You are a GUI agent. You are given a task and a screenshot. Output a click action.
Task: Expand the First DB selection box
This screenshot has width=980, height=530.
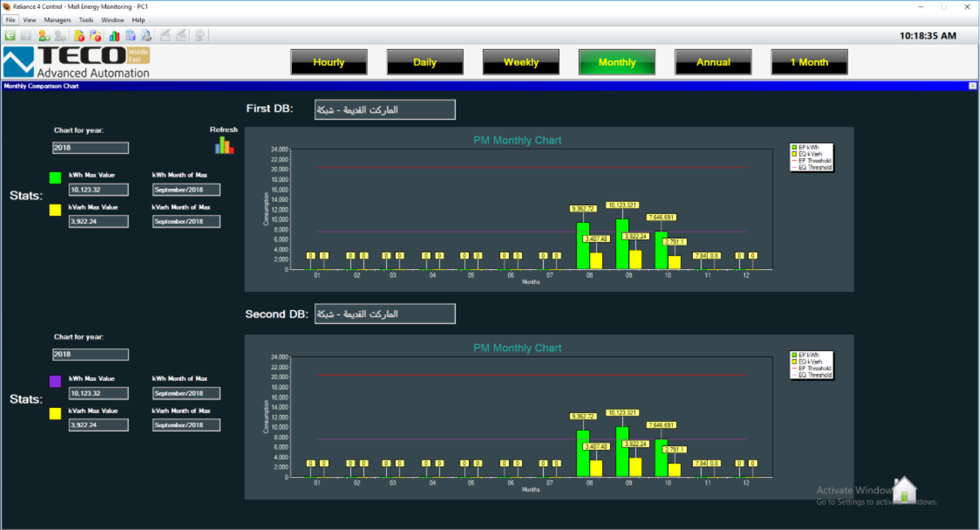[385, 110]
